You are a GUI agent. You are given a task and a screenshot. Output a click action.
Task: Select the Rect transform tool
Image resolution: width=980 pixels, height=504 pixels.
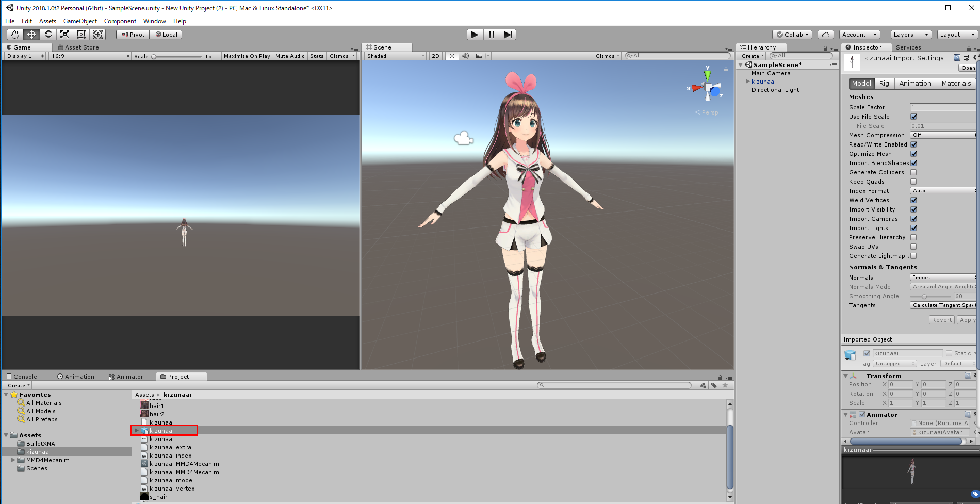[x=81, y=35]
